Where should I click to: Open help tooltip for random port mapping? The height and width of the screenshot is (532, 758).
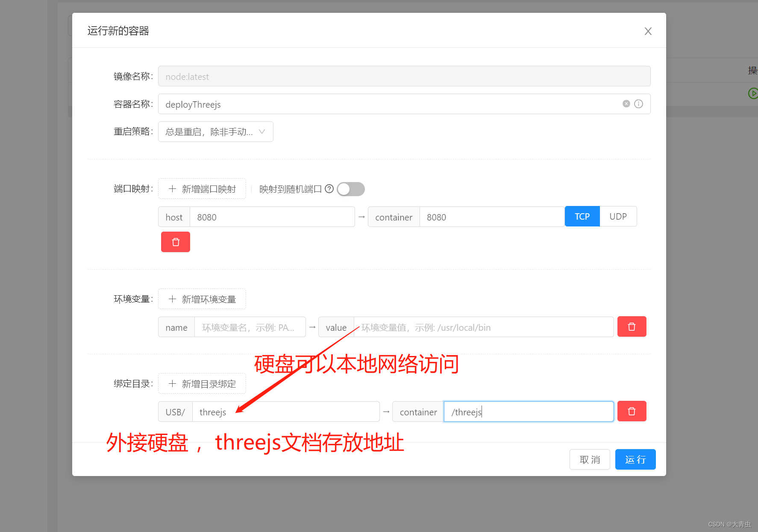(x=329, y=189)
